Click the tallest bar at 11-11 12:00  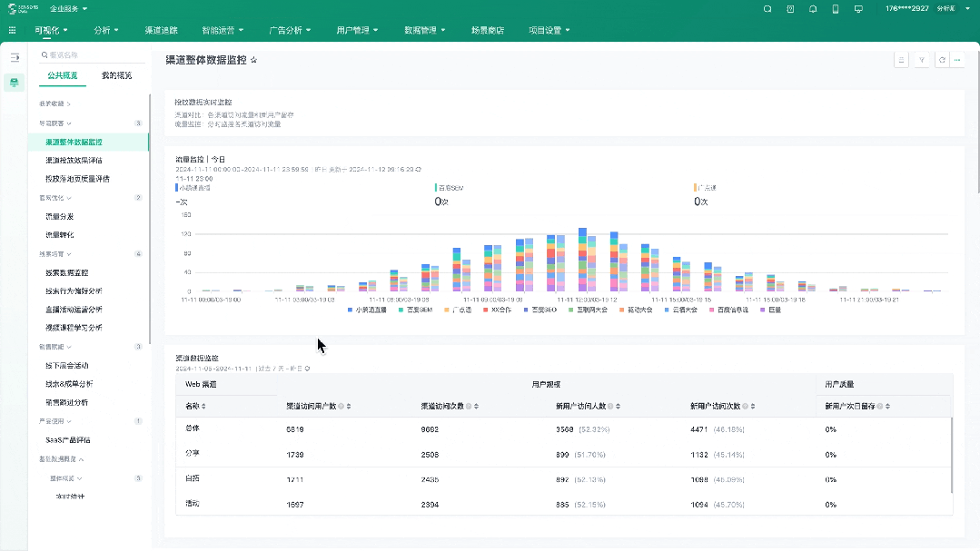pos(582,260)
